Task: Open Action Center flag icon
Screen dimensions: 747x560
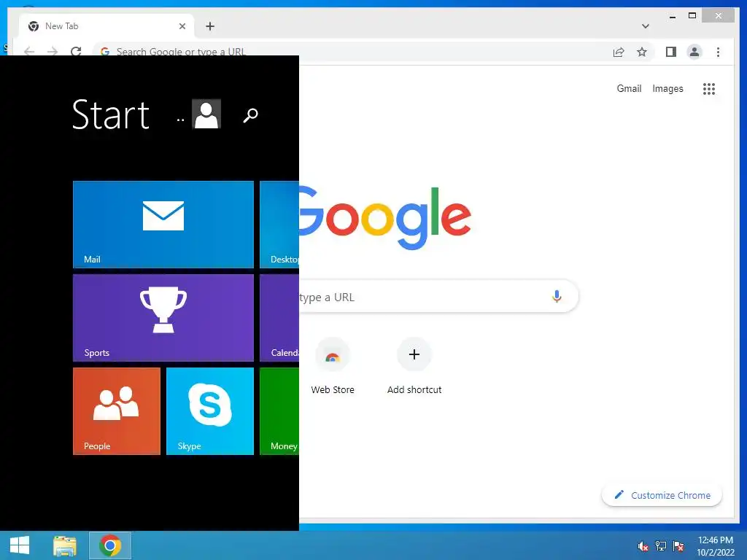Action: point(678,546)
